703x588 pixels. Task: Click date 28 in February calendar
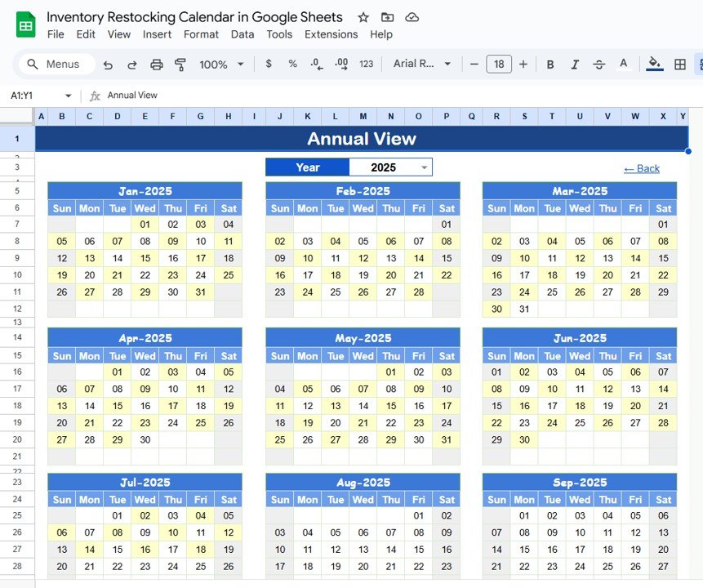coord(418,292)
